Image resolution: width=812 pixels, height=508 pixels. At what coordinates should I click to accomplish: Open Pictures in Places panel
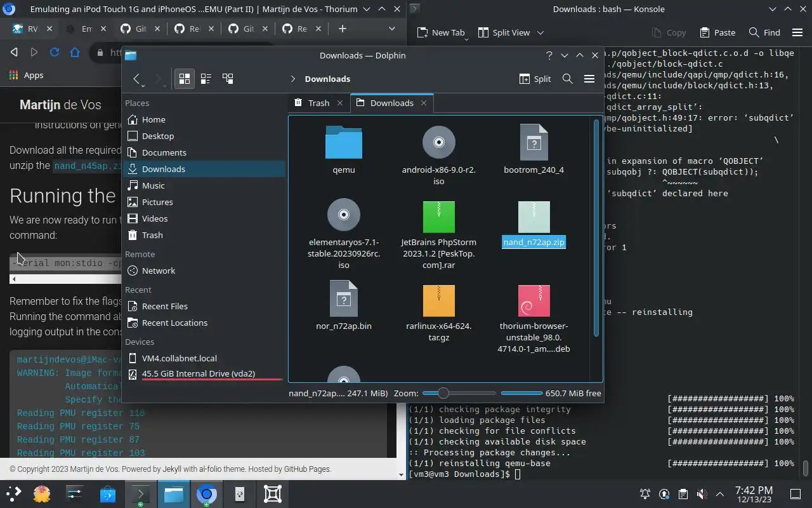point(204,202)
